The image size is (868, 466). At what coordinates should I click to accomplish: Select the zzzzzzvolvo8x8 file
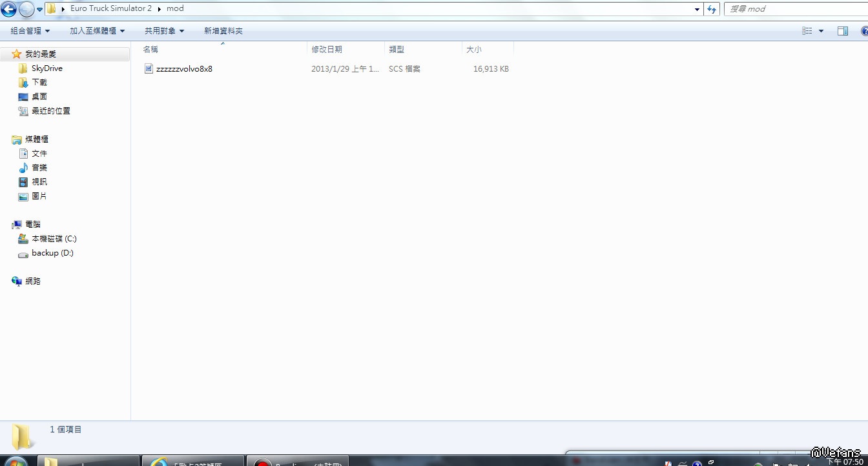click(184, 68)
